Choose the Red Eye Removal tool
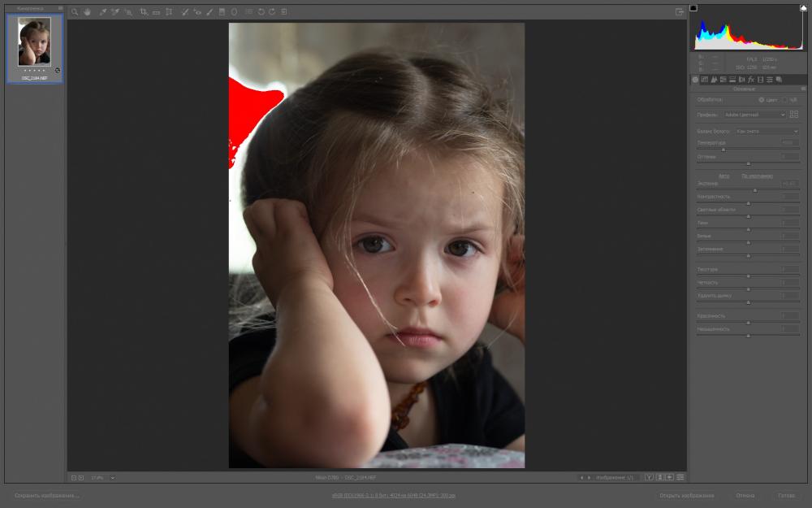Image resolution: width=812 pixels, height=508 pixels. pyautogui.click(x=197, y=11)
